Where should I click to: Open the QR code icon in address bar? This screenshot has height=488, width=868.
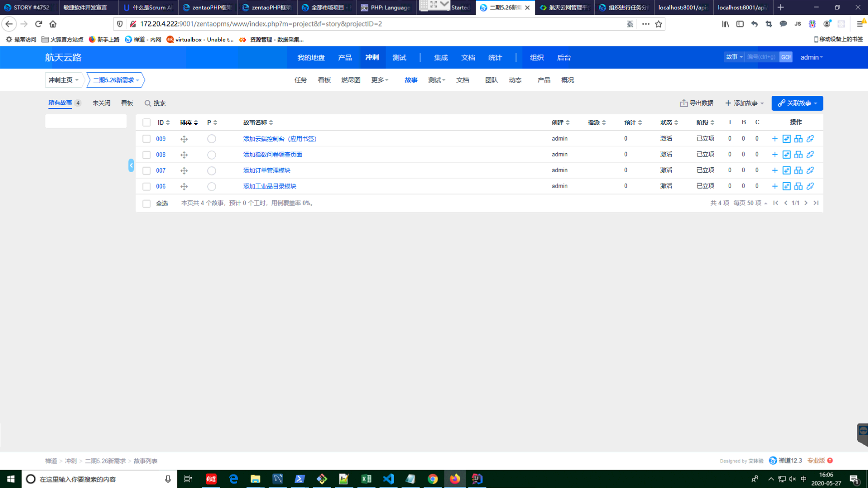coord(630,24)
